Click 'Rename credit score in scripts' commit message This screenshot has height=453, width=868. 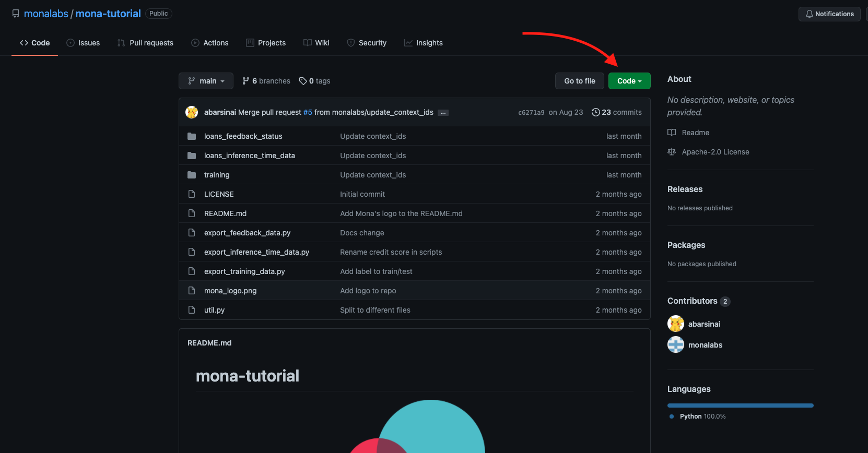pos(391,252)
